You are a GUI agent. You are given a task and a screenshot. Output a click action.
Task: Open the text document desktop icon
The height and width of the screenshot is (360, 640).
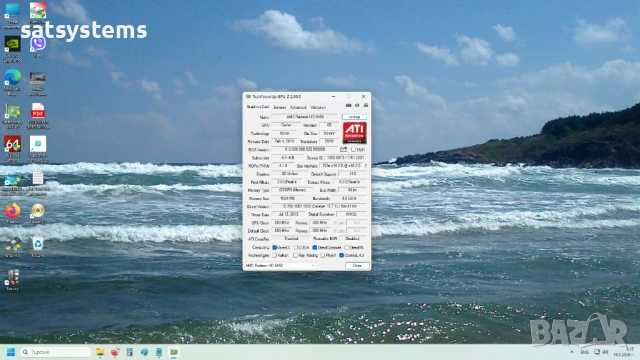38,178
